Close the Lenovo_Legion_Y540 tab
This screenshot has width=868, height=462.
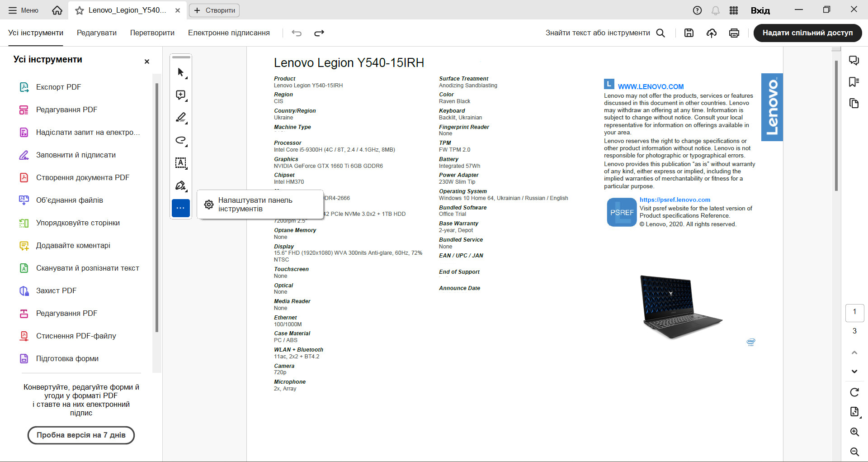click(x=178, y=10)
